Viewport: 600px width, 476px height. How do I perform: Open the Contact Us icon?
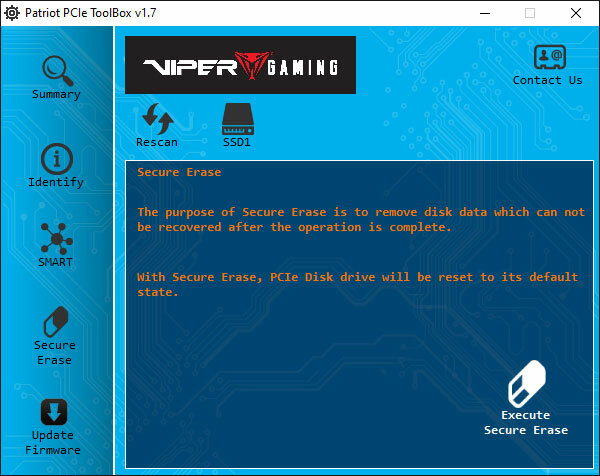click(x=549, y=57)
